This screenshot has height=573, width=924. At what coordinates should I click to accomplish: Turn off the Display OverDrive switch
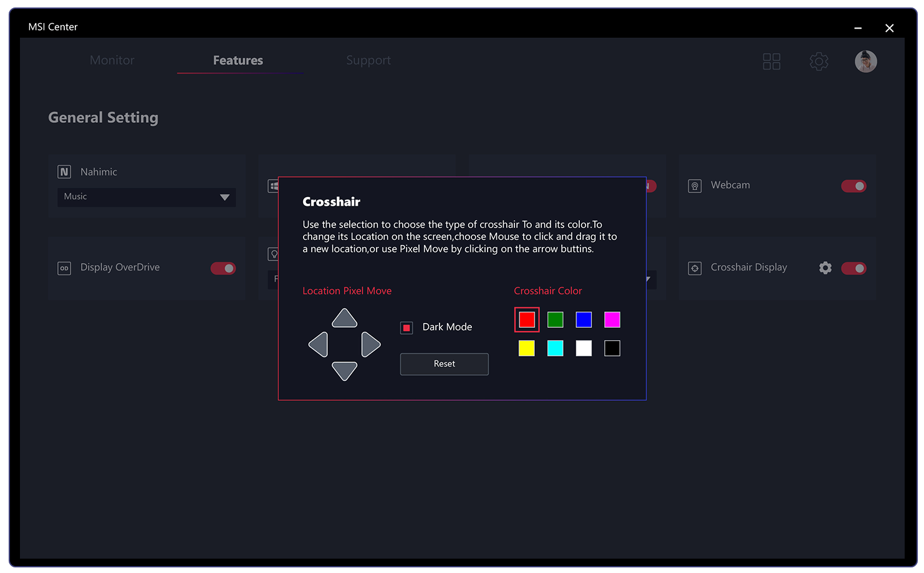click(223, 268)
